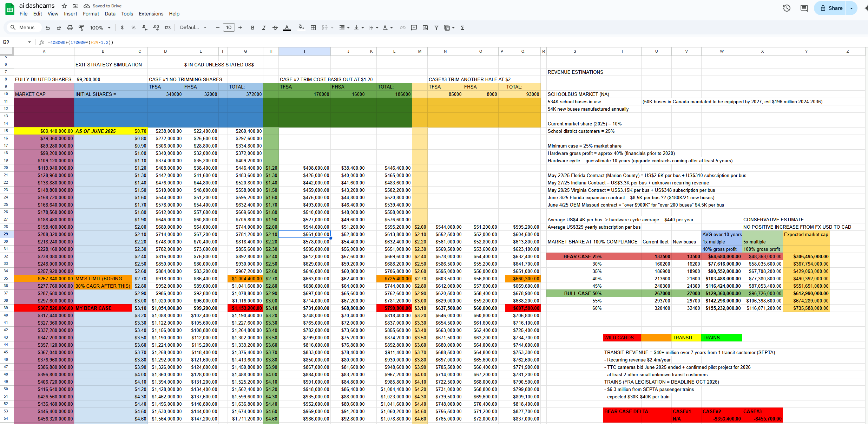Viewport: 868px width, 424px height.
Task: Open the Extensions menu
Action: [x=151, y=14]
